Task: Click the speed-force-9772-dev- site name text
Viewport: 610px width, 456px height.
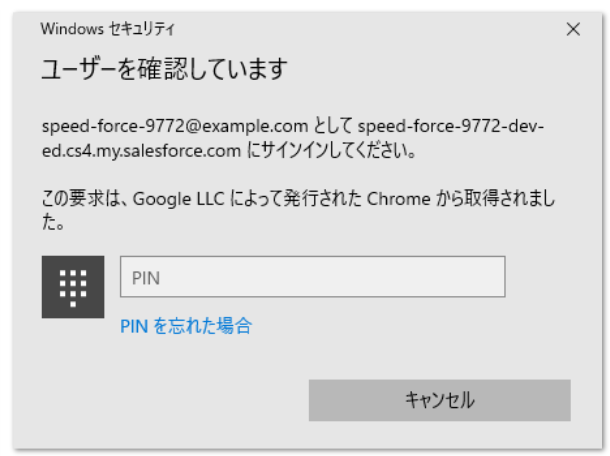Action: tap(451, 126)
